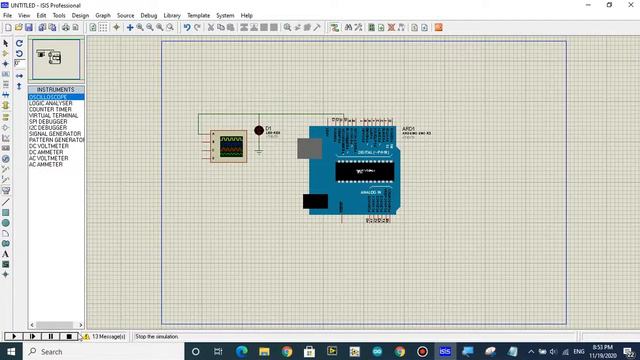640x360 pixels.
Task: Select the 2D line drawing tool
Action: click(5, 202)
